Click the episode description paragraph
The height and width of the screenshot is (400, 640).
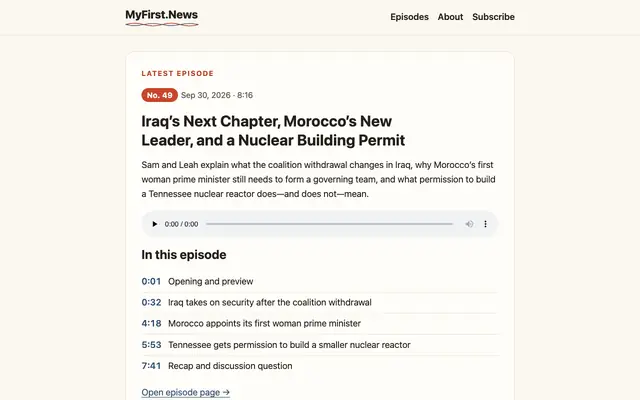coord(318,179)
